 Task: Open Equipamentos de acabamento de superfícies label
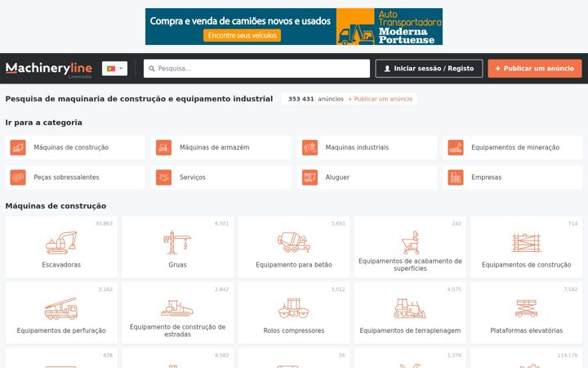(410, 265)
